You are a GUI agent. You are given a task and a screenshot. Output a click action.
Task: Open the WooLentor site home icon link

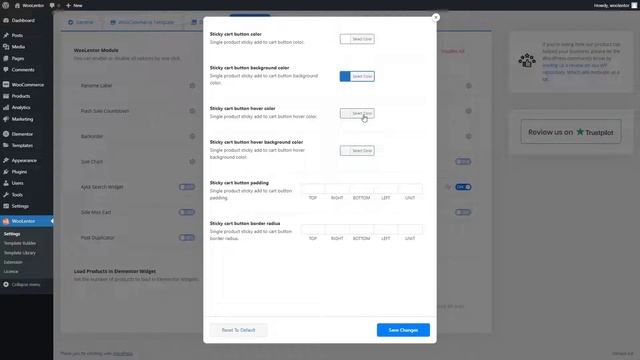[17, 5]
